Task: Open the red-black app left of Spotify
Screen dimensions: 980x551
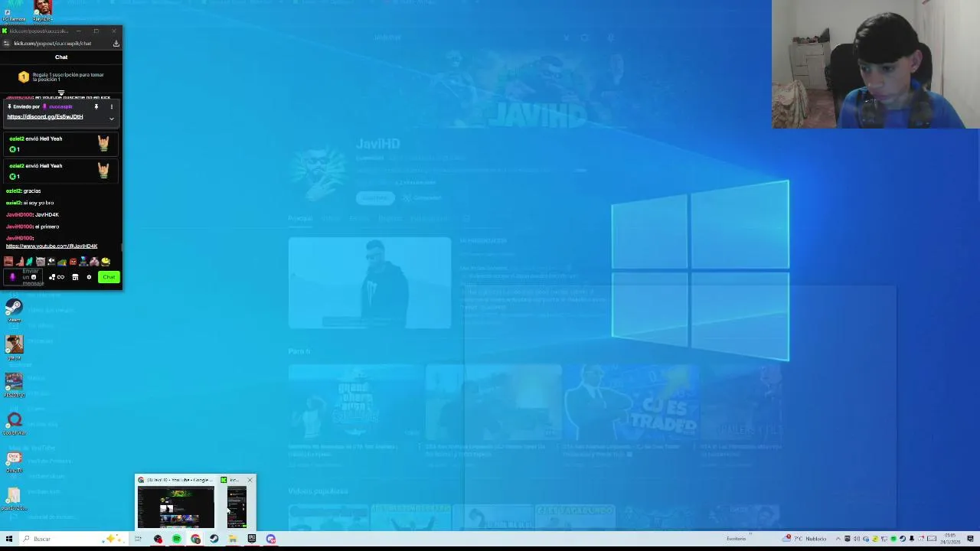Action: [158, 539]
